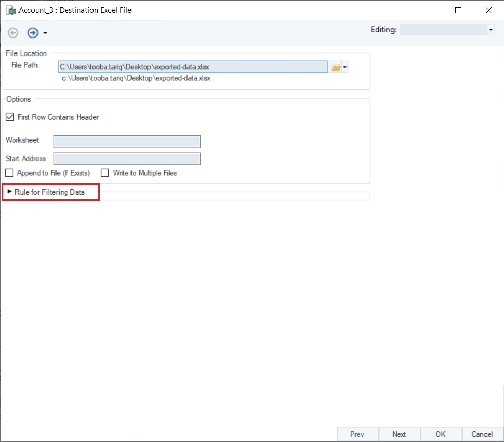The width and height of the screenshot is (504, 442).
Task: Click the grayed-out back arrow icon
Action: coord(13,33)
